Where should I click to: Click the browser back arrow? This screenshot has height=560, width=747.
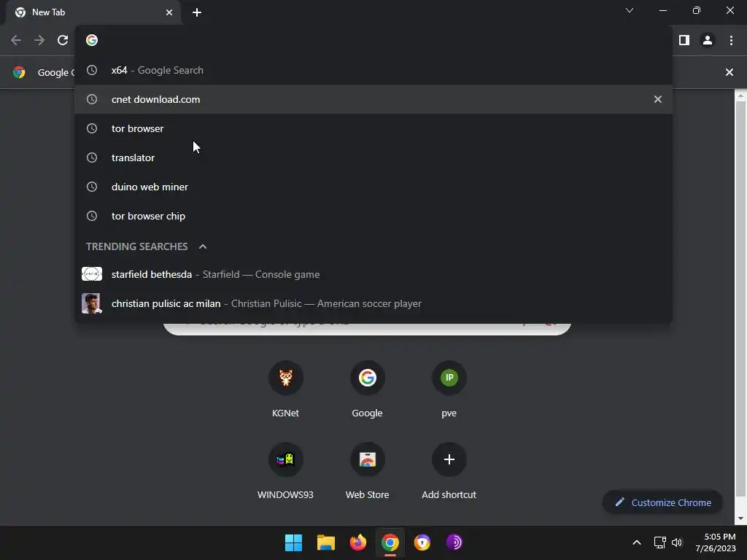coord(16,40)
